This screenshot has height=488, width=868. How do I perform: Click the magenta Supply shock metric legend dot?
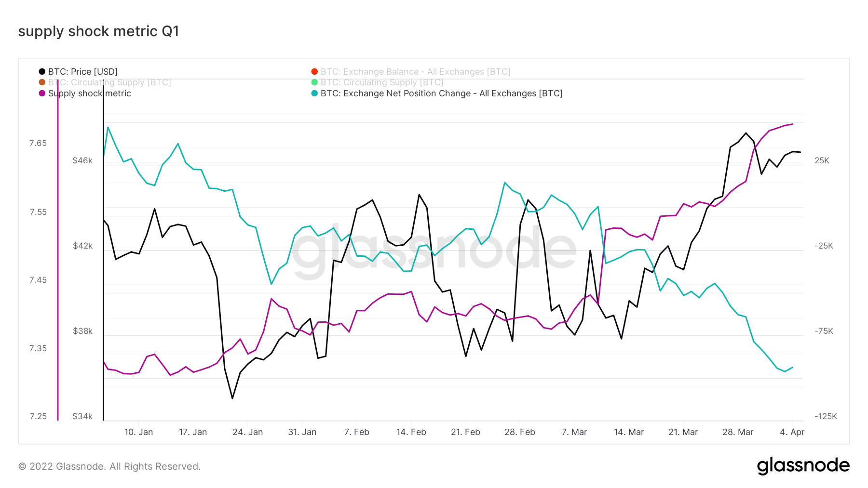(x=42, y=93)
